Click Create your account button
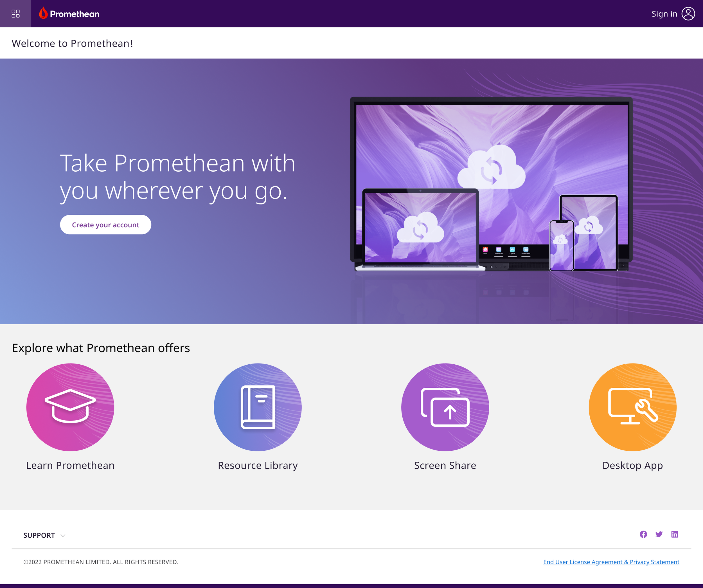This screenshot has width=703, height=588. click(105, 225)
